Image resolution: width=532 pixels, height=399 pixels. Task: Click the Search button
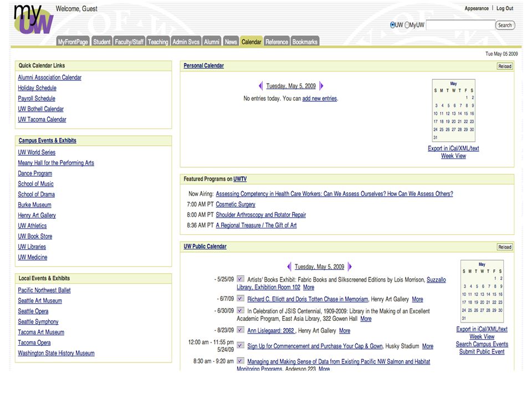click(x=505, y=25)
